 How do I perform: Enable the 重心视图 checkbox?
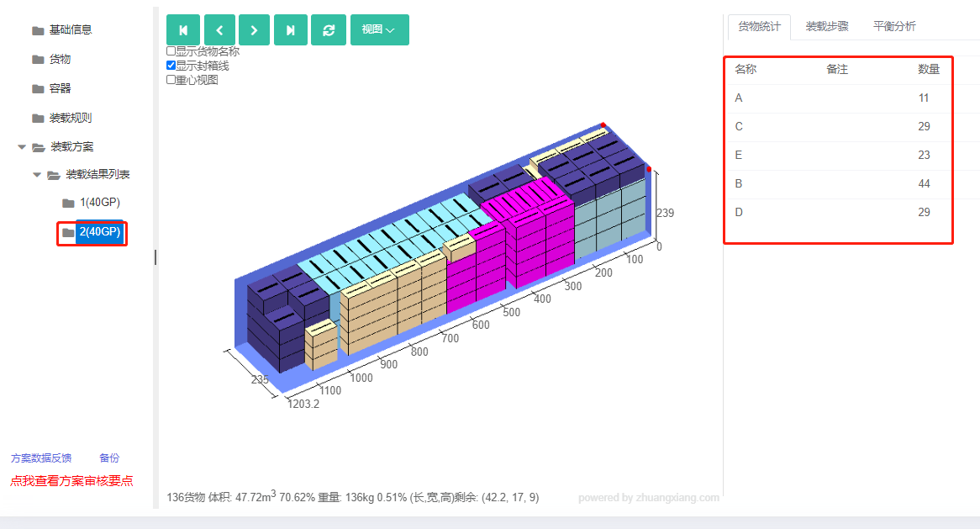[171, 79]
